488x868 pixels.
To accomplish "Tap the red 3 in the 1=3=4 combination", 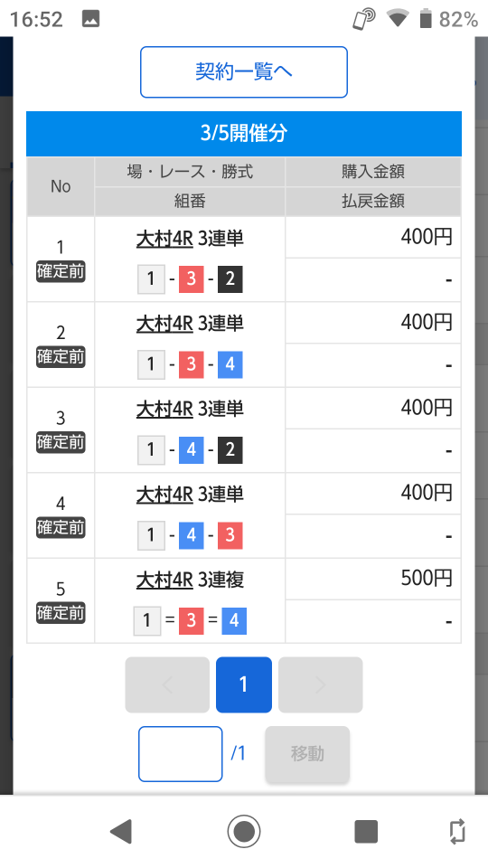I will (x=191, y=620).
